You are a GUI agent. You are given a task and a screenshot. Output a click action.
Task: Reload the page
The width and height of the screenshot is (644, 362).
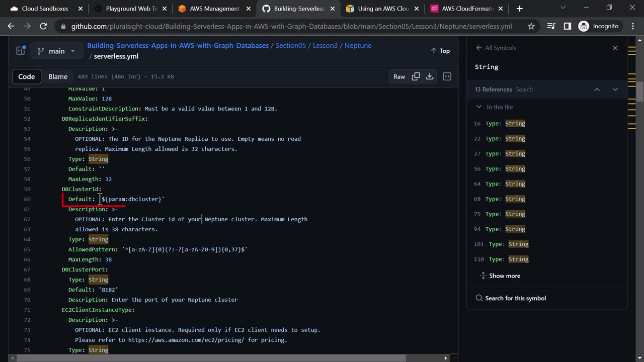[x=43, y=26]
